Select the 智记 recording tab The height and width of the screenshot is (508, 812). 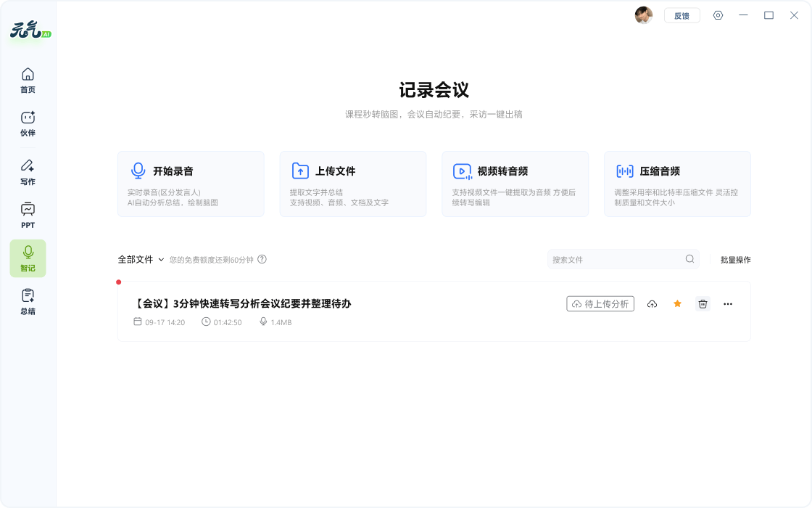(28, 258)
